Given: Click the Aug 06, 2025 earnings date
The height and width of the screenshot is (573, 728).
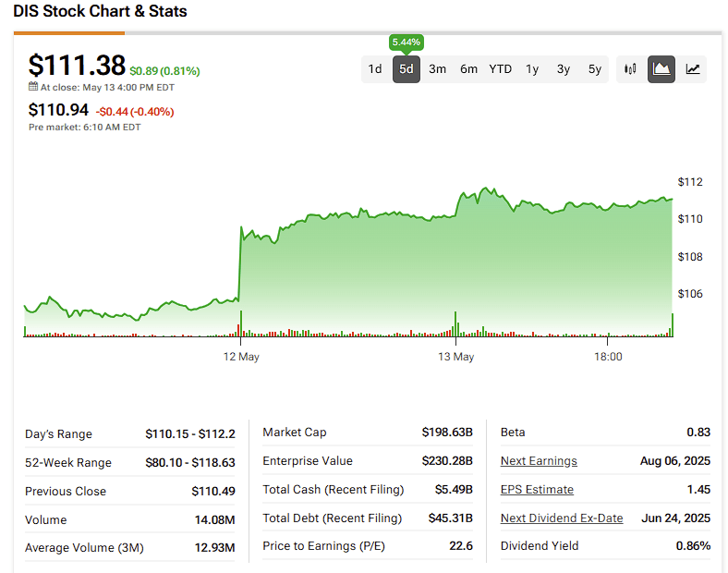Looking at the screenshot, I should [x=675, y=461].
